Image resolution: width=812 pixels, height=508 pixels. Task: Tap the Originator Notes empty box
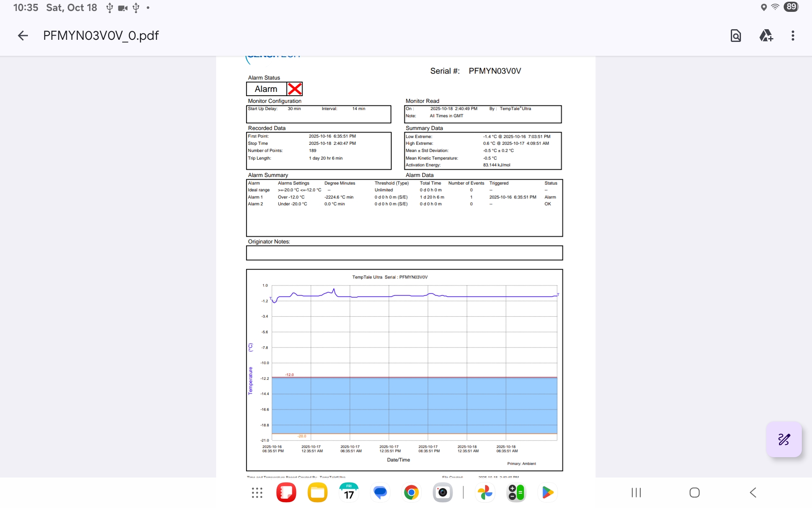[x=404, y=253]
